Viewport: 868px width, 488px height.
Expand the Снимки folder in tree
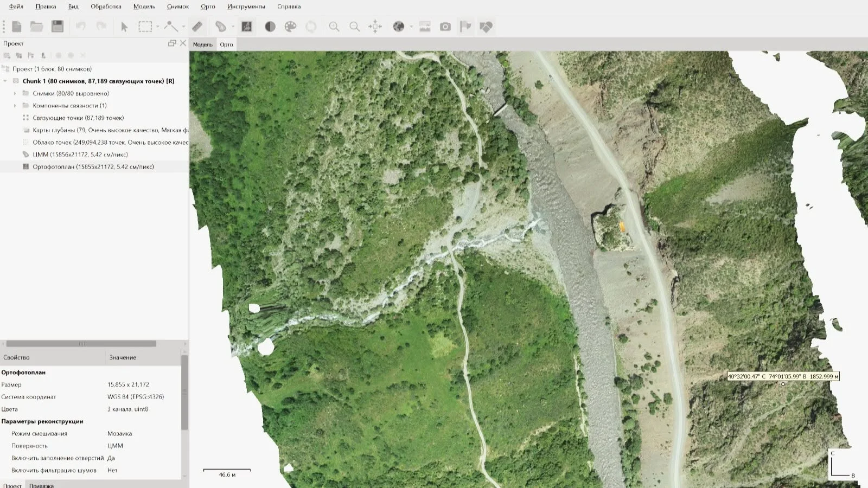coord(15,93)
